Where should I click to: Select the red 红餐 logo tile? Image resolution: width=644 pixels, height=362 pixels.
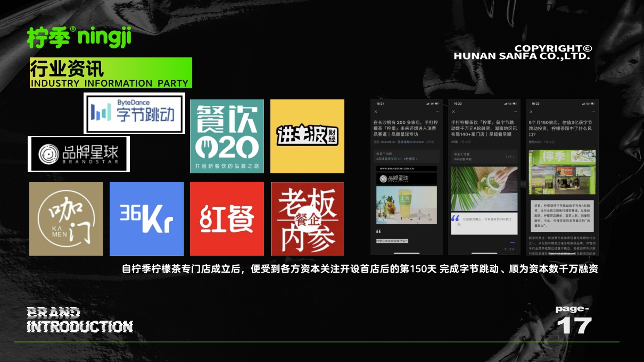point(227,218)
